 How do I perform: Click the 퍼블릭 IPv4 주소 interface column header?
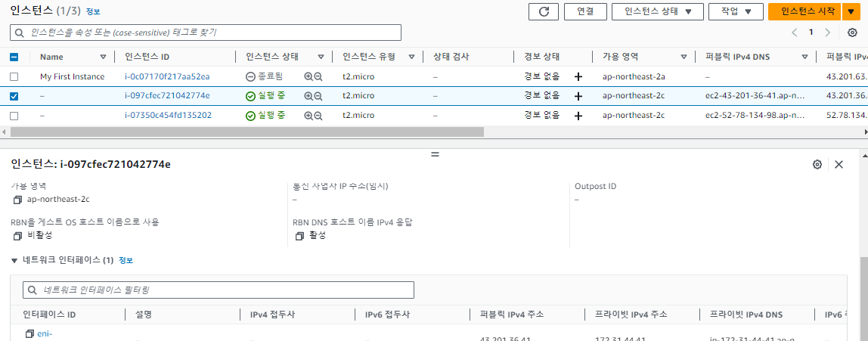[513, 315]
